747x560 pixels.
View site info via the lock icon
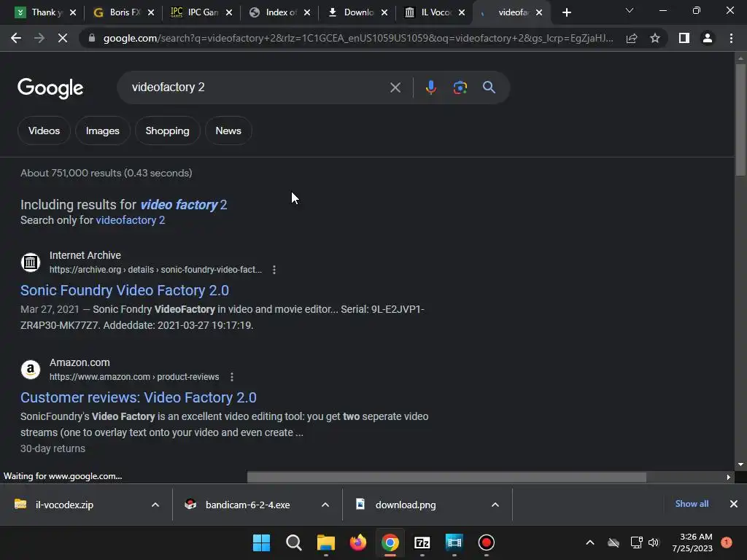91,38
